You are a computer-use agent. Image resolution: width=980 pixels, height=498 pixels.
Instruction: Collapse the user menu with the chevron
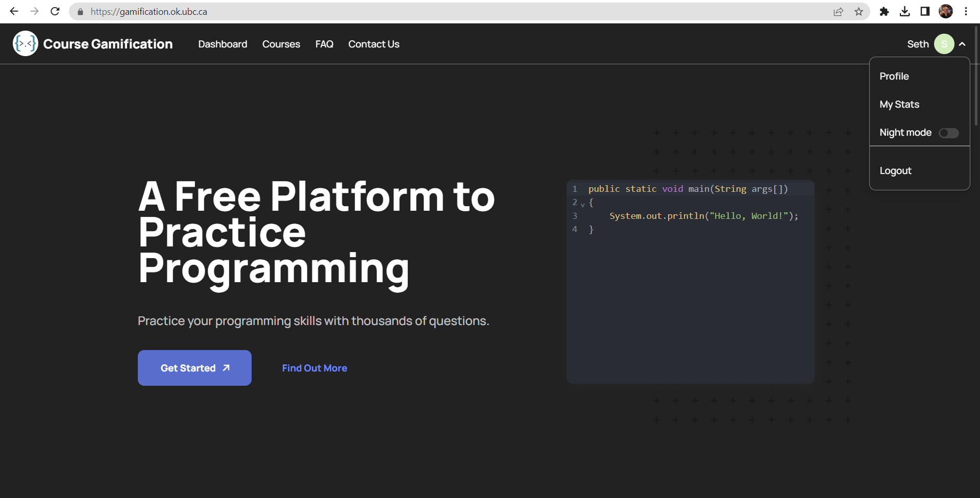click(963, 43)
